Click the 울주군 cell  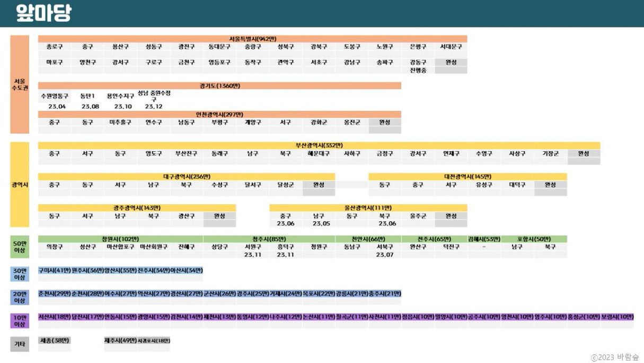tap(418, 216)
